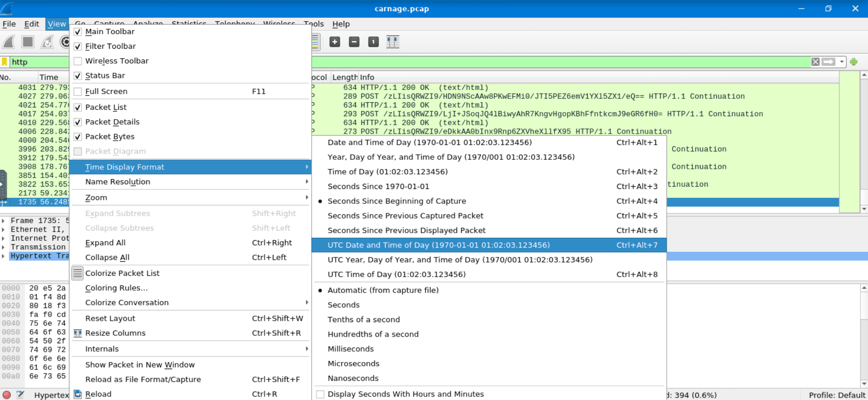This screenshot has height=400, width=868.
Task: Expand the Transmission Control tree node
Action: [3, 247]
